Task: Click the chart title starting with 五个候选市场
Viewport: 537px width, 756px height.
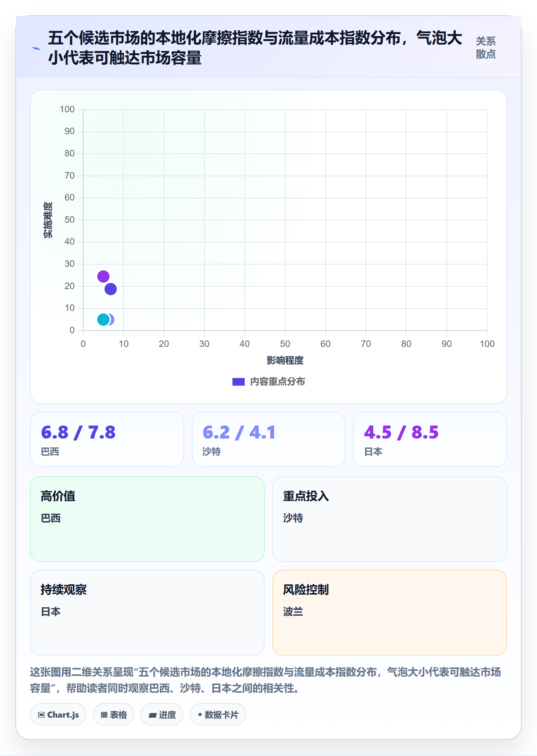Action: (x=255, y=48)
